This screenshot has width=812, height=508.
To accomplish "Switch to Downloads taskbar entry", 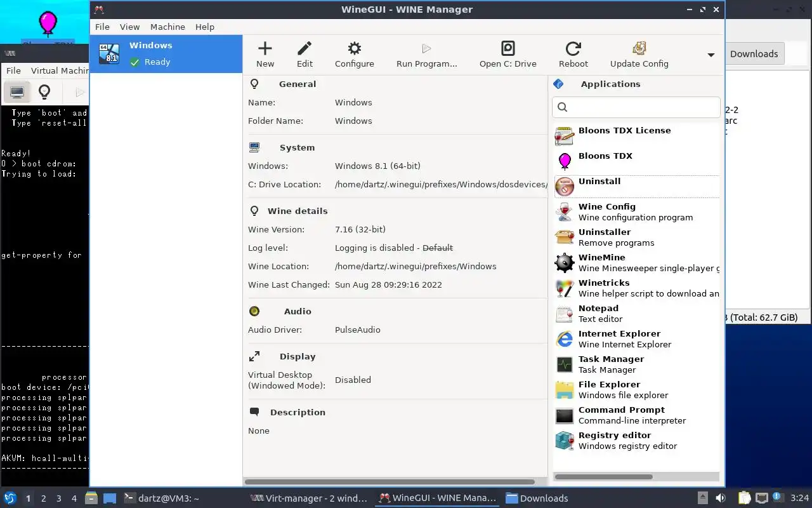I will (537, 498).
